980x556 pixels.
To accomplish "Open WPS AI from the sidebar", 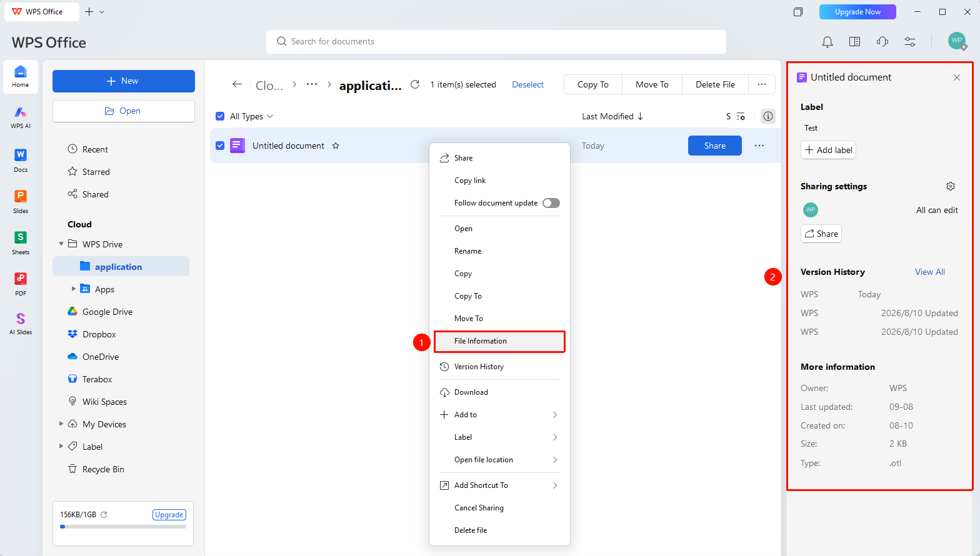I will [x=21, y=117].
